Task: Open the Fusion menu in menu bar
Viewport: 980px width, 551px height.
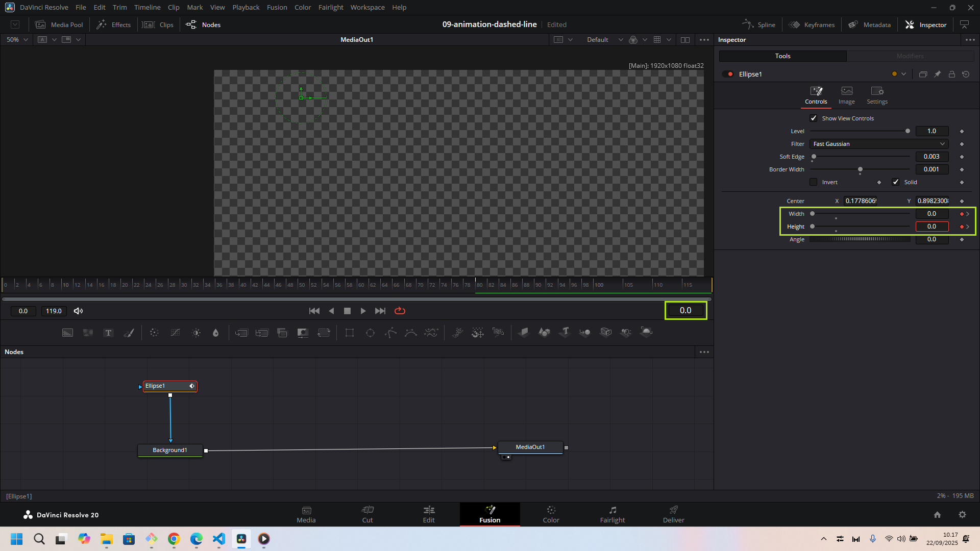Action: pyautogui.click(x=277, y=7)
